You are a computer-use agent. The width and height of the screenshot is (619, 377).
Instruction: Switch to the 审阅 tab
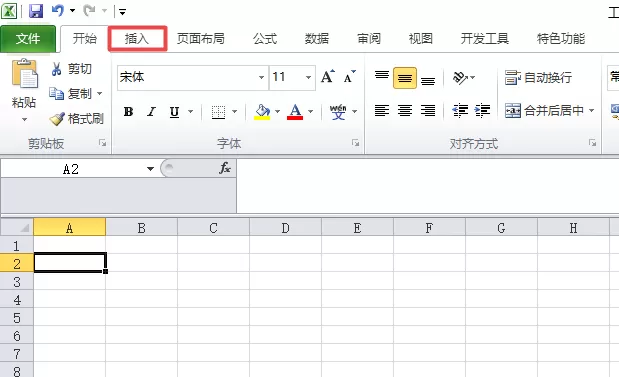pos(369,39)
